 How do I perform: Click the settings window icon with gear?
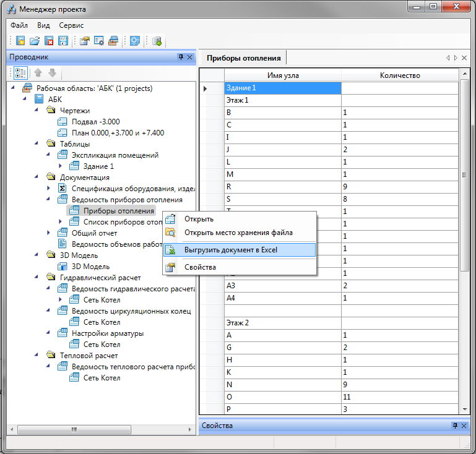click(x=99, y=41)
